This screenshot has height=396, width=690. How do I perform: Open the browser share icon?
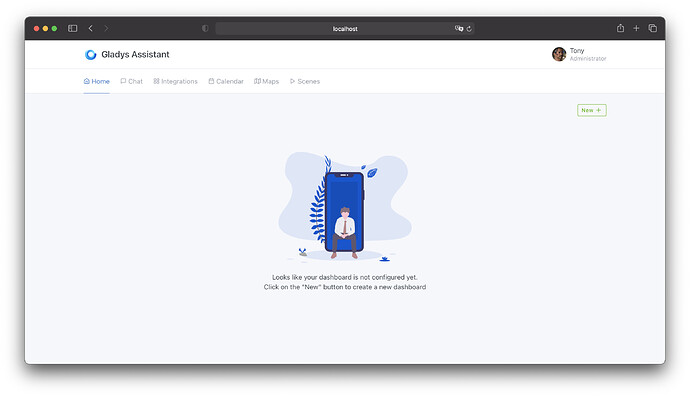pos(620,28)
